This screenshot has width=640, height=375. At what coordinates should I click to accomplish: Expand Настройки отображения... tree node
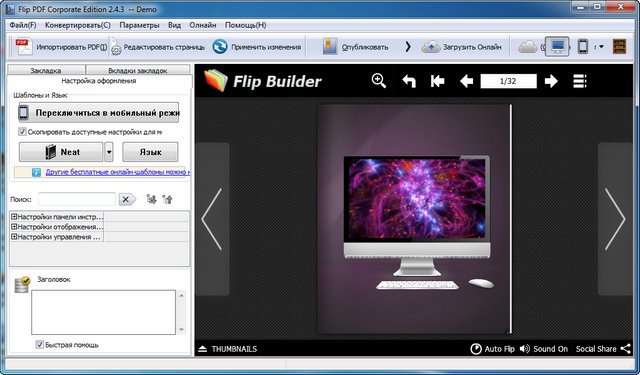tap(14, 226)
